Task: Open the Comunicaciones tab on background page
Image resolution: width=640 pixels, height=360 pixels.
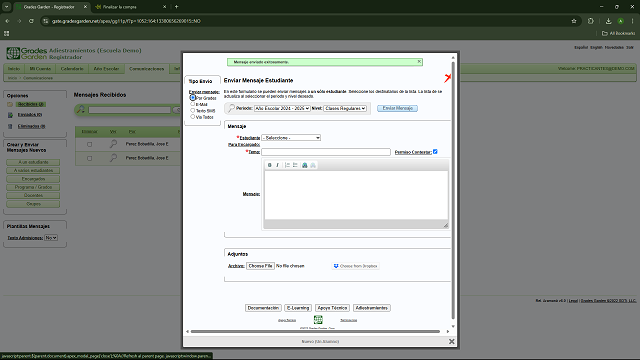Action: (x=147, y=69)
